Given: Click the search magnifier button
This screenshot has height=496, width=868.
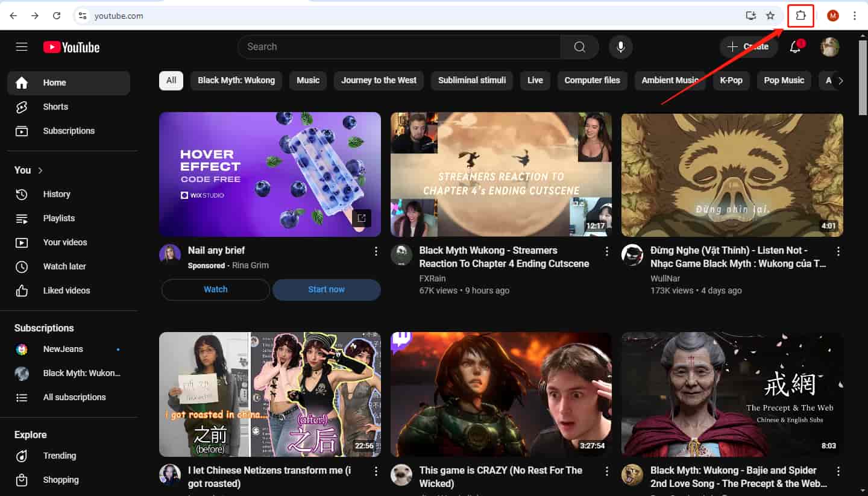Looking at the screenshot, I should tap(579, 47).
